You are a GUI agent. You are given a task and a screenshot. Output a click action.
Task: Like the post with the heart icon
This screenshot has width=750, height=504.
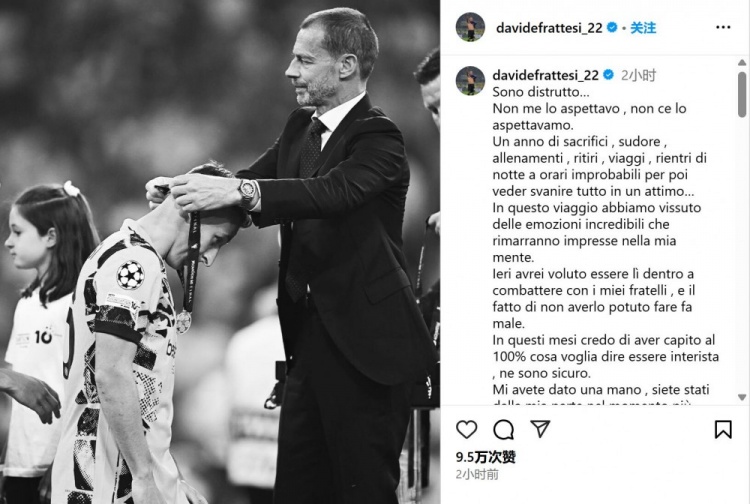tap(466, 429)
